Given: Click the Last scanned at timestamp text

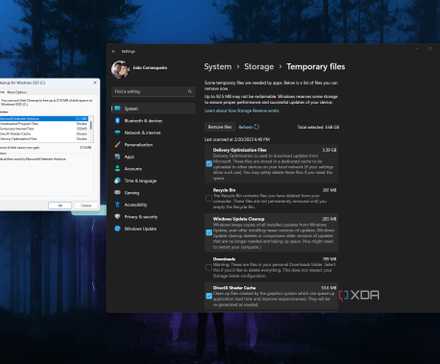Looking at the screenshot, I should tap(237, 140).
